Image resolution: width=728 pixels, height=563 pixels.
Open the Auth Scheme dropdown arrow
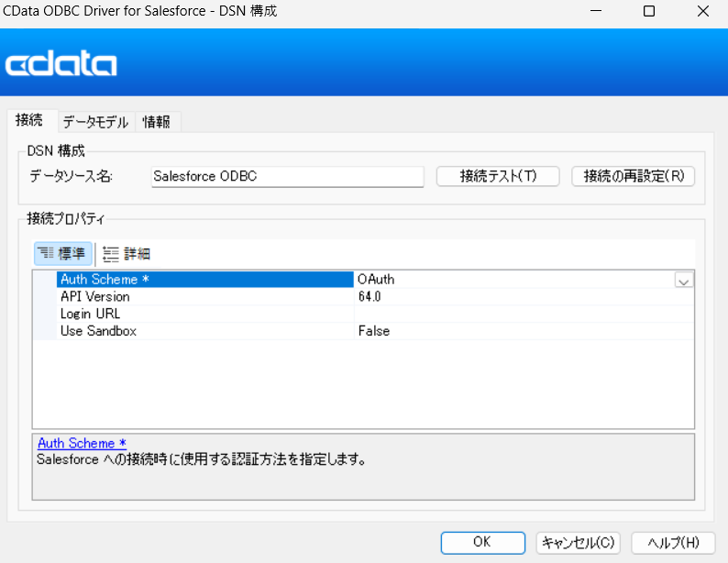[683, 281]
